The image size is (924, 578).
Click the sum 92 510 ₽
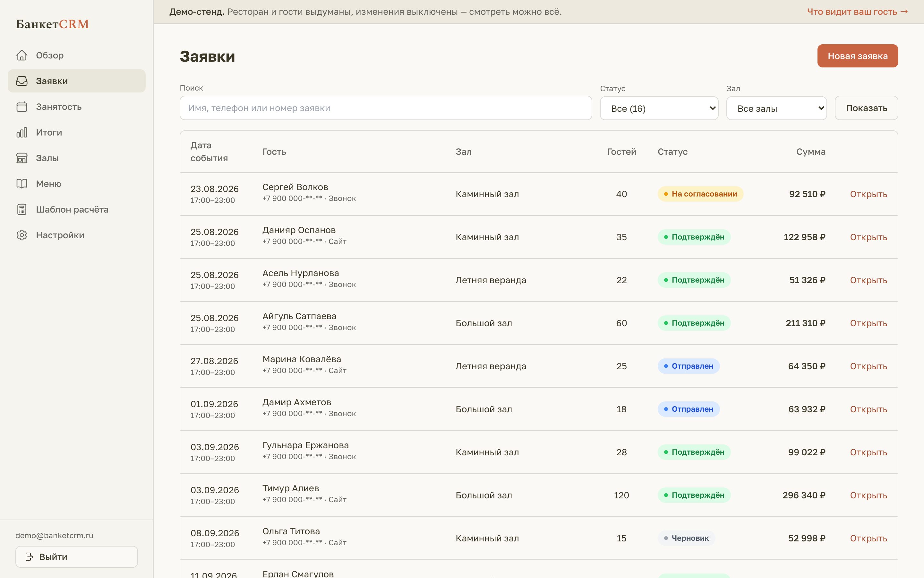click(807, 194)
